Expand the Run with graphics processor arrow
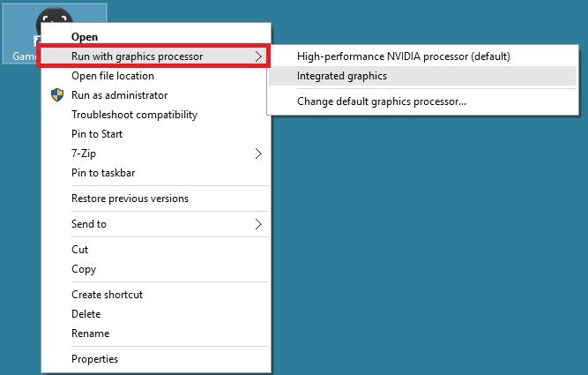This screenshot has width=588, height=375. click(258, 56)
